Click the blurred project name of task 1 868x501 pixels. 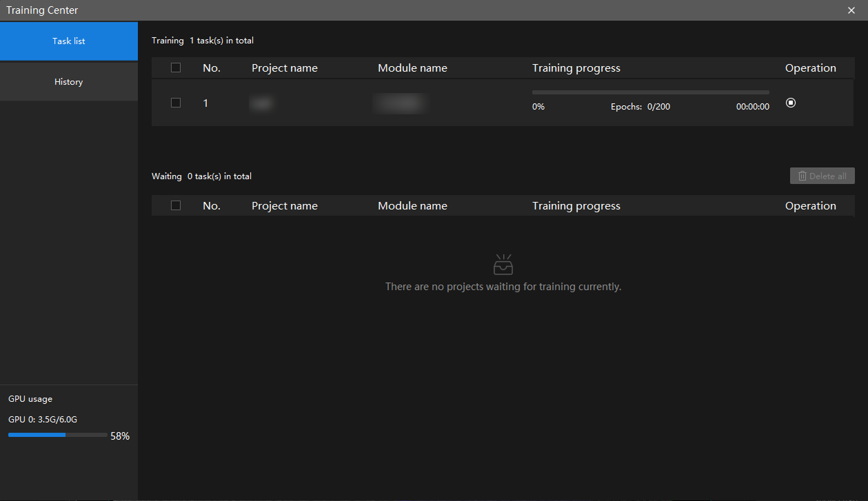click(261, 103)
